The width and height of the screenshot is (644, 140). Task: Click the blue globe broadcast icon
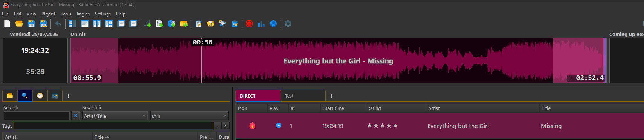point(273,24)
